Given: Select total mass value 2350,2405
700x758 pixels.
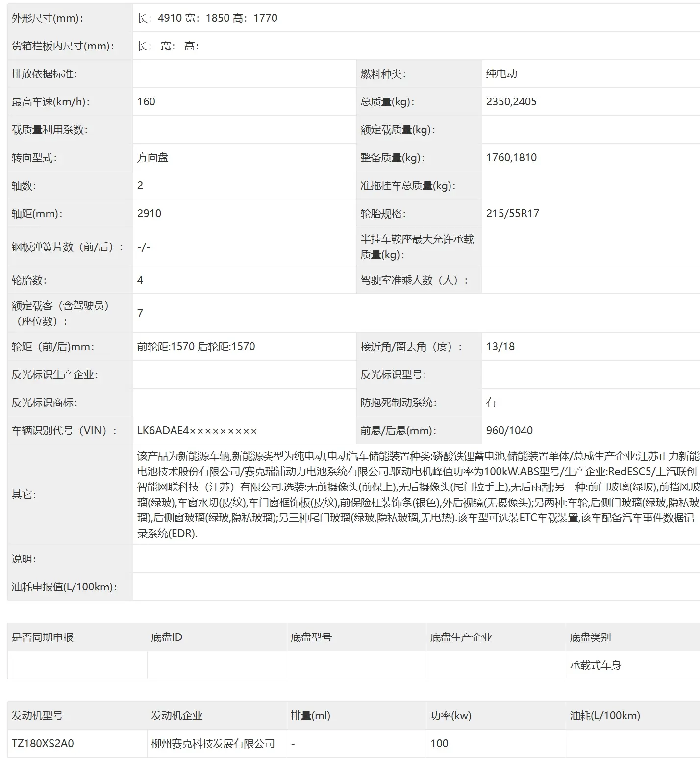Looking at the screenshot, I should click(x=511, y=102).
